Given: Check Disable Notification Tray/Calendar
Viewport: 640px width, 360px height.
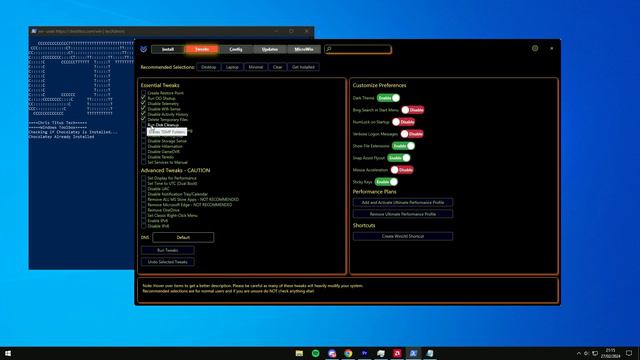Looking at the screenshot, I should (x=143, y=194).
